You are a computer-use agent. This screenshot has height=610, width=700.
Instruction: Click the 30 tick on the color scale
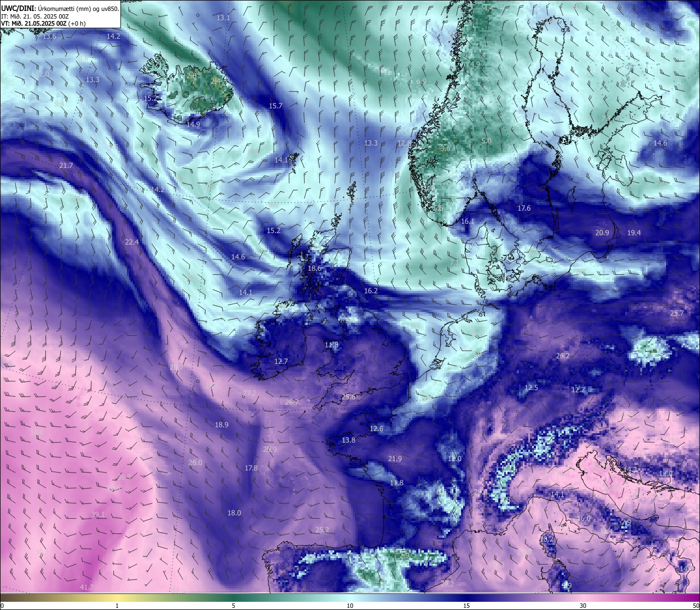pos(583,606)
